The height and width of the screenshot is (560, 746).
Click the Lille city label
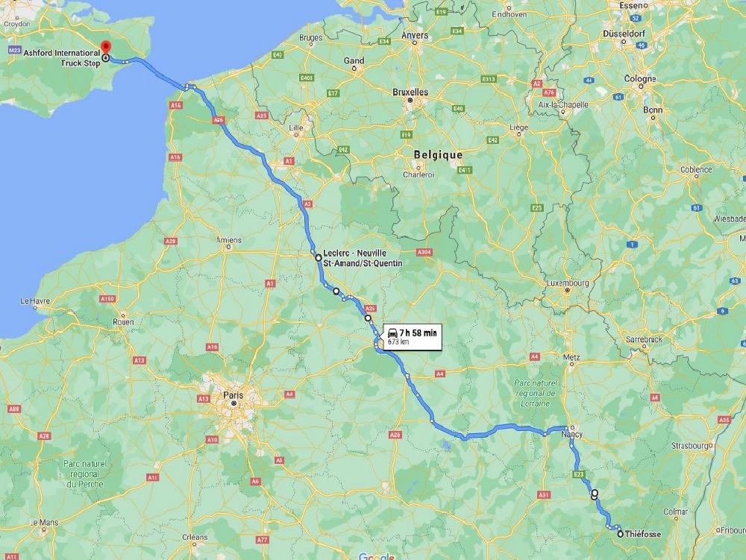pyautogui.click(x=296, y=128)
